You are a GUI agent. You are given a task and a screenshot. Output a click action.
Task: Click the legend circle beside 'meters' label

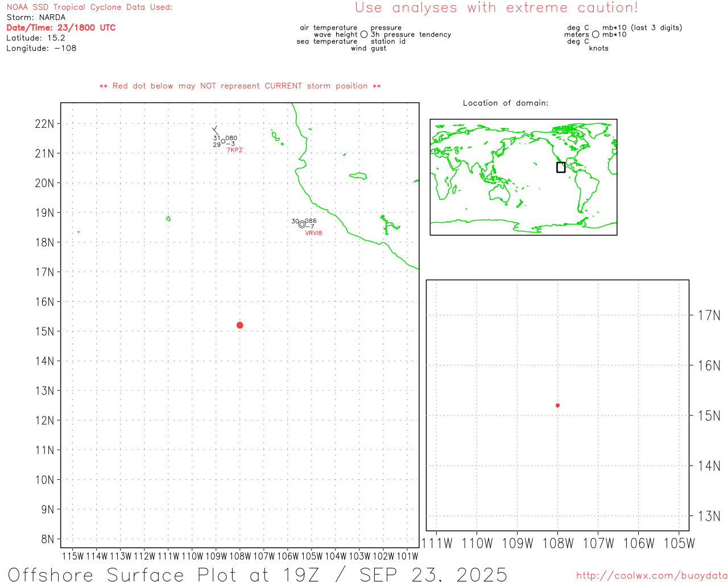(x=595, y=35)
